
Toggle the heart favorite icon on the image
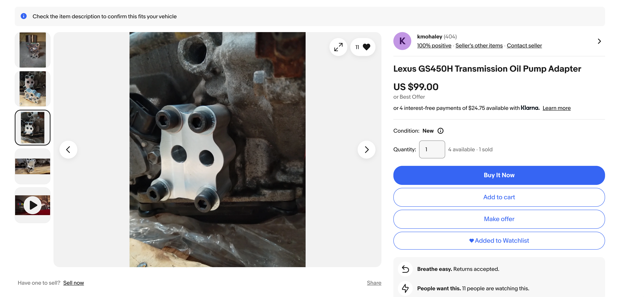click(366, 47)
